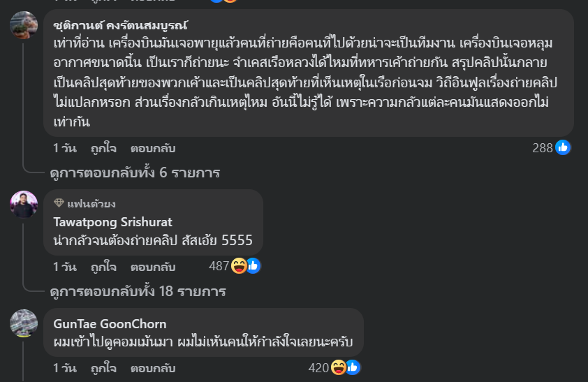The width and height of the screenshot is (588, 382).
Task: Click the blue like icon beside 487
Action: click(253, 266)
